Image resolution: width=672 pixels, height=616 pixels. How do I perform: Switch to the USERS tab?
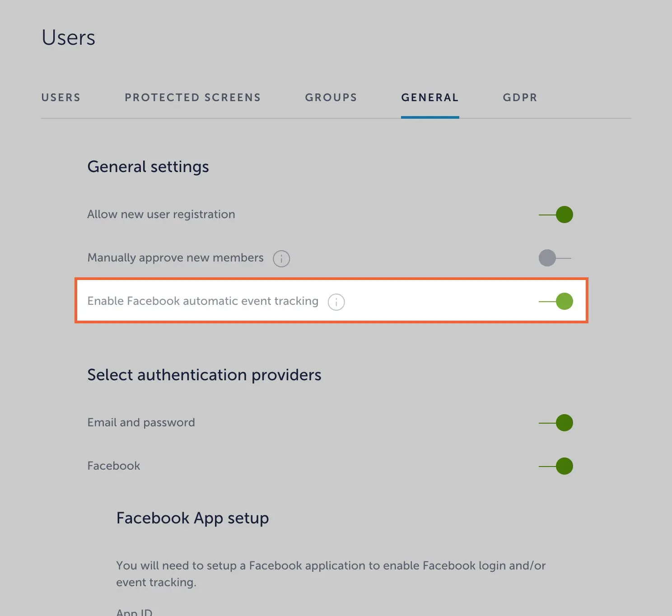click(61, 98)
